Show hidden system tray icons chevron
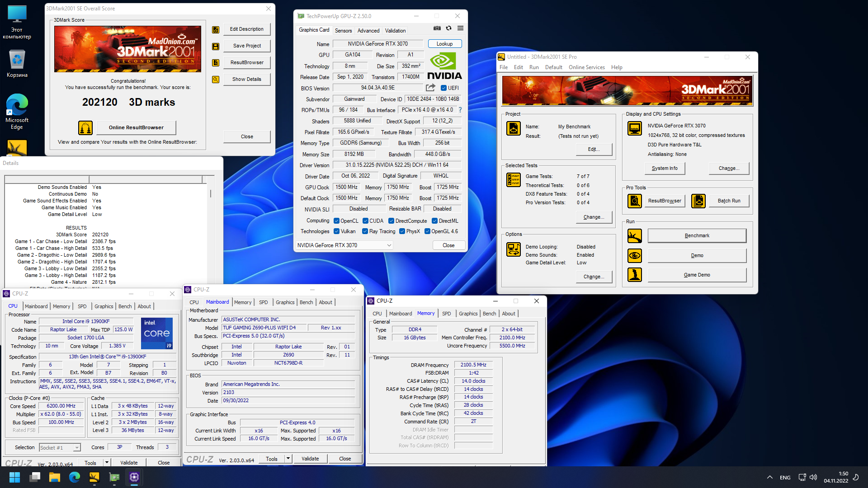868x488 pixels. [x=770, y=477]
